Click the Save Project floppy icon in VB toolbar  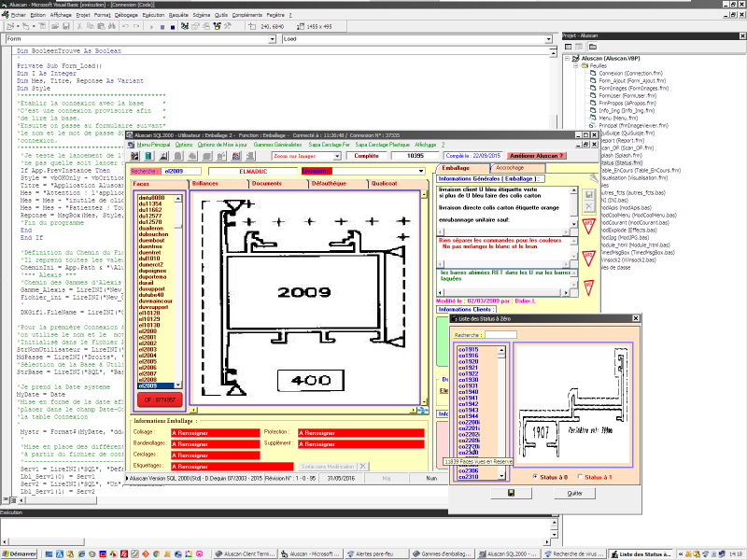click(66, 27)
